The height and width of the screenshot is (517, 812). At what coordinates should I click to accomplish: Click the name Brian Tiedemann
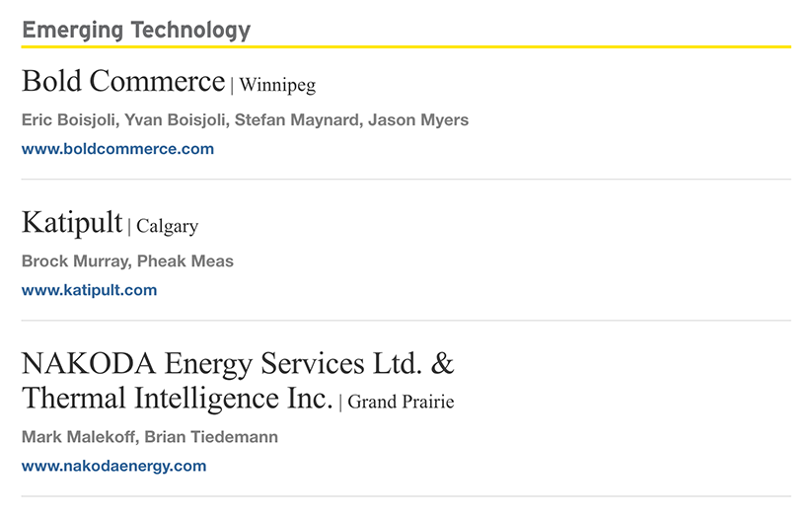tap(211, 437)
